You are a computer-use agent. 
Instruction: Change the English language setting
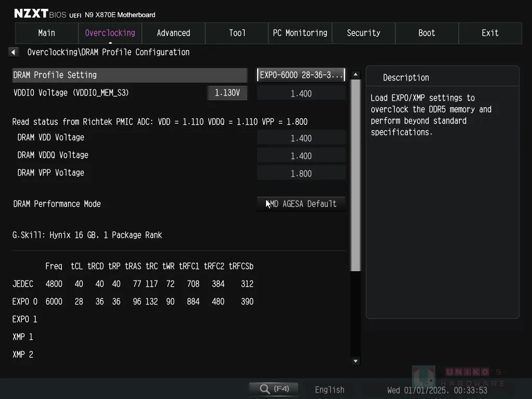coord(329,390)
